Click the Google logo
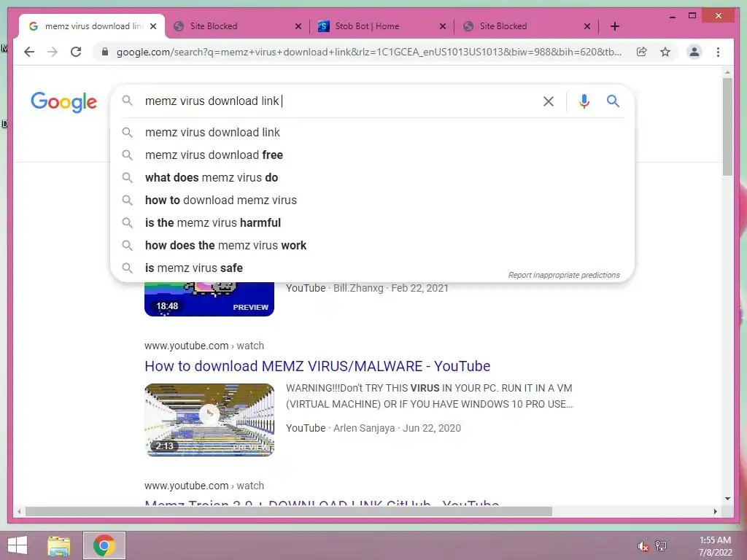 tap(64, 102)
